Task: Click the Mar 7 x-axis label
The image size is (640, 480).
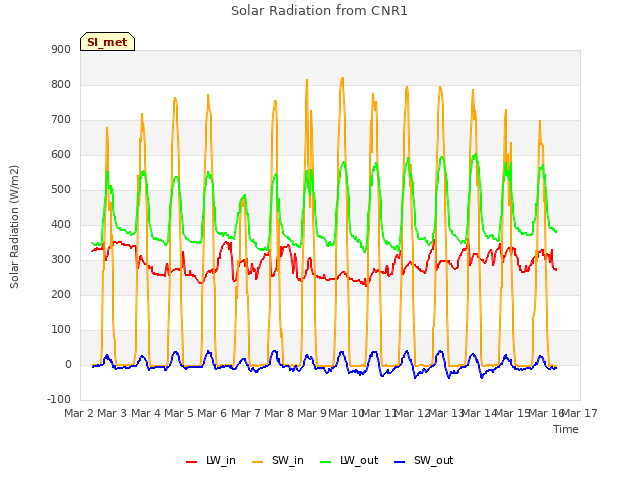Action: tap(246, 413)
